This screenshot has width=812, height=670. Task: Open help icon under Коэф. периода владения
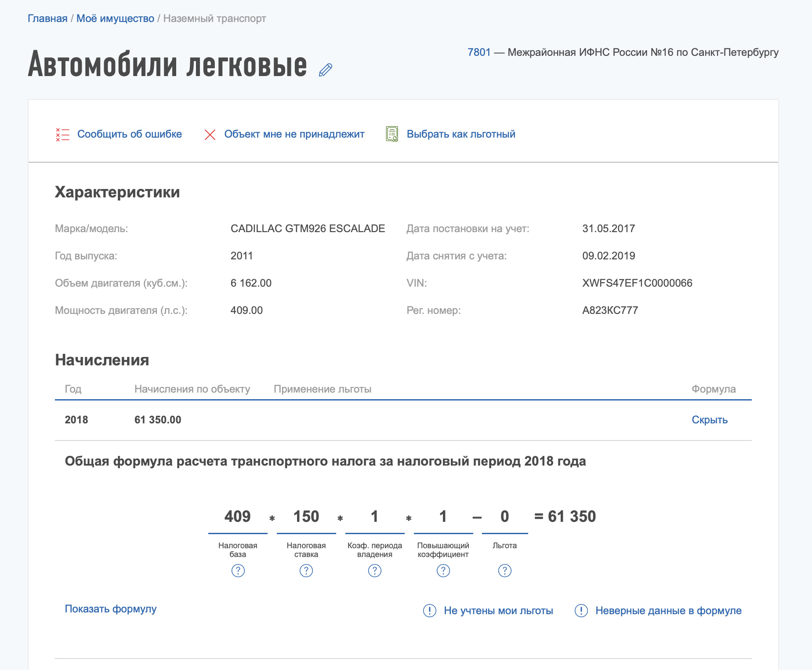(375, 571)
